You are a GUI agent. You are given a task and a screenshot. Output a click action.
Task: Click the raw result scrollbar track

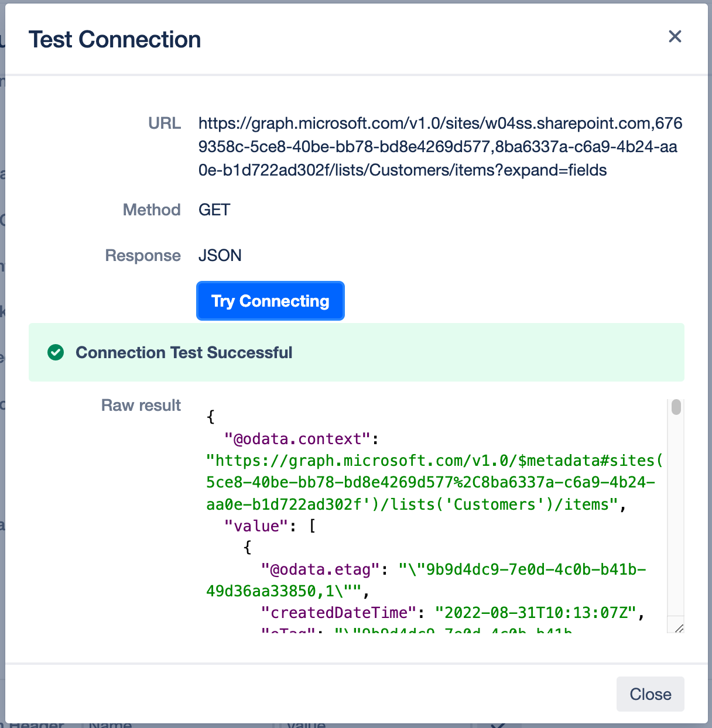coord(676,515)
